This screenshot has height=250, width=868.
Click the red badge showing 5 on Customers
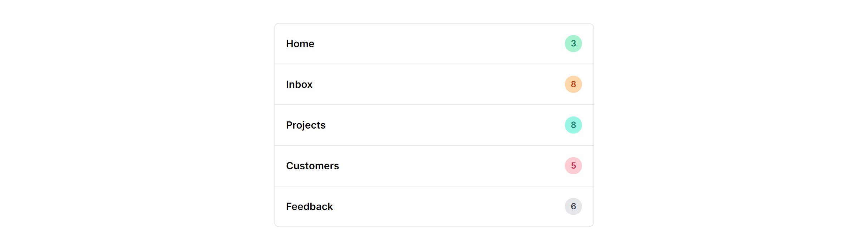[573, 166]
